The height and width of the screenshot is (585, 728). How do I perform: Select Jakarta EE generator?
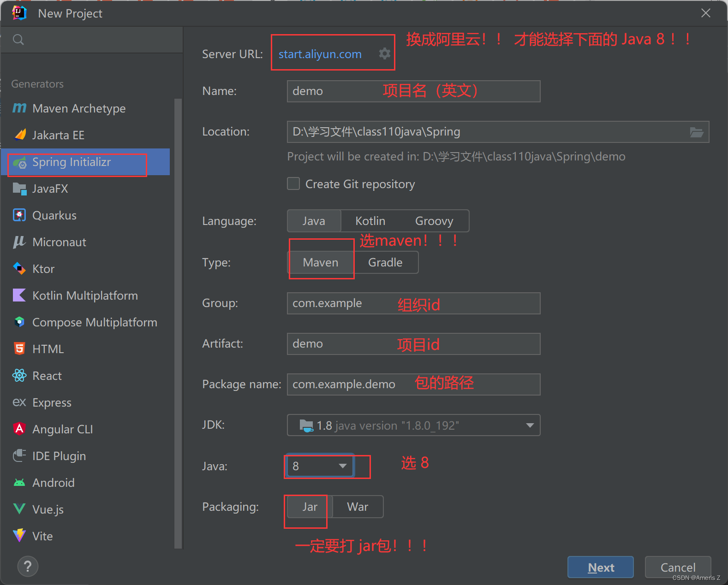[x=85, y=135]
